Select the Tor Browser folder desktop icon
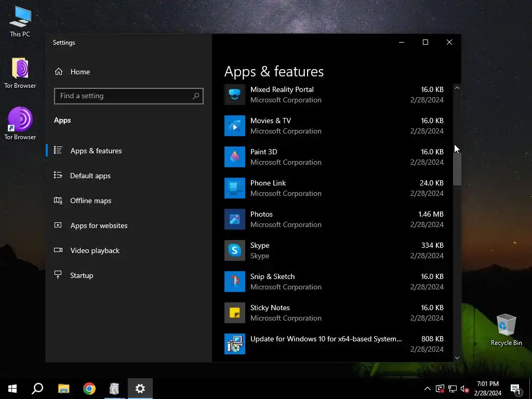The width and height of the screenshot is (532, 399). click(x=20, y=73)
